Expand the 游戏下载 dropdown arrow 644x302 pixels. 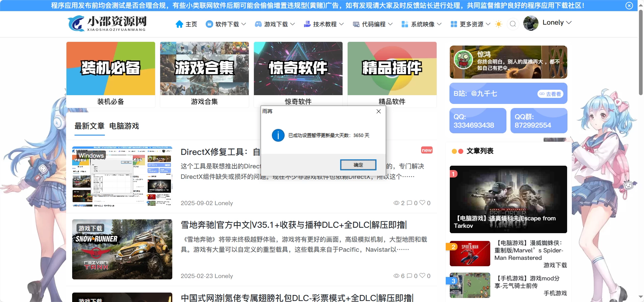293,24
